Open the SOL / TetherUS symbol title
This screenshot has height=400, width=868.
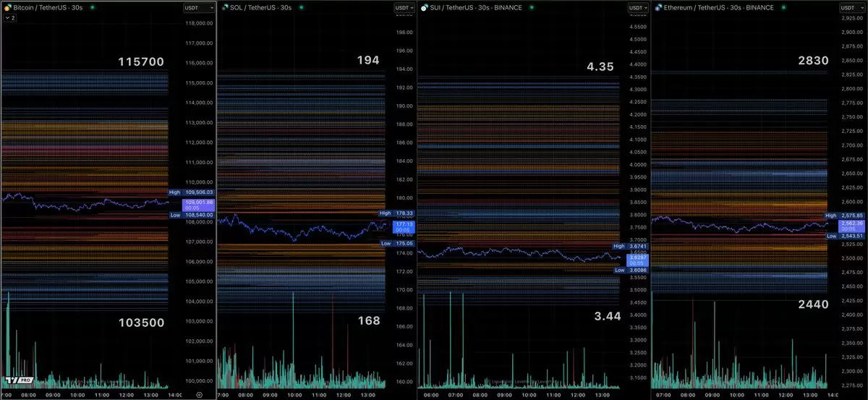coord(261,7)
